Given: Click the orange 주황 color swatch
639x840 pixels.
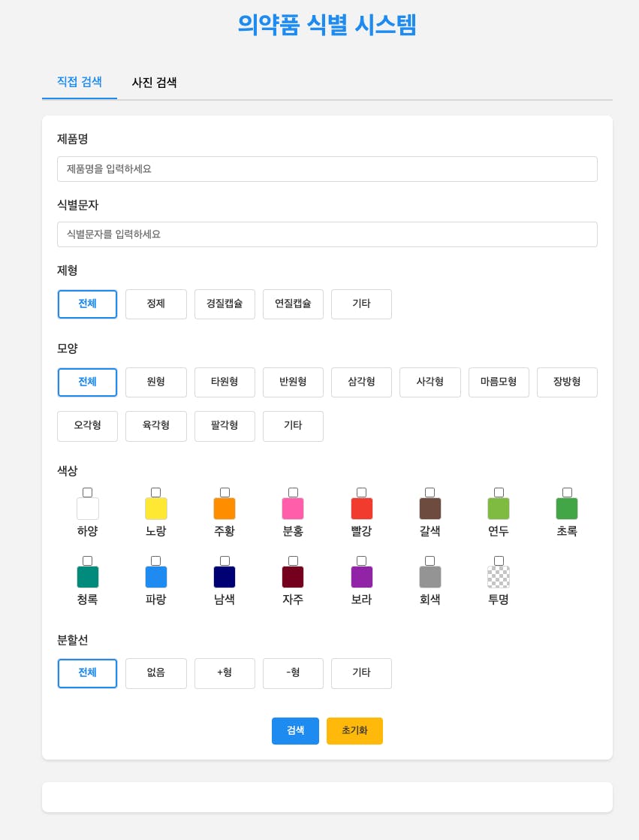Looking at the screenshot, I should point(225,509).
